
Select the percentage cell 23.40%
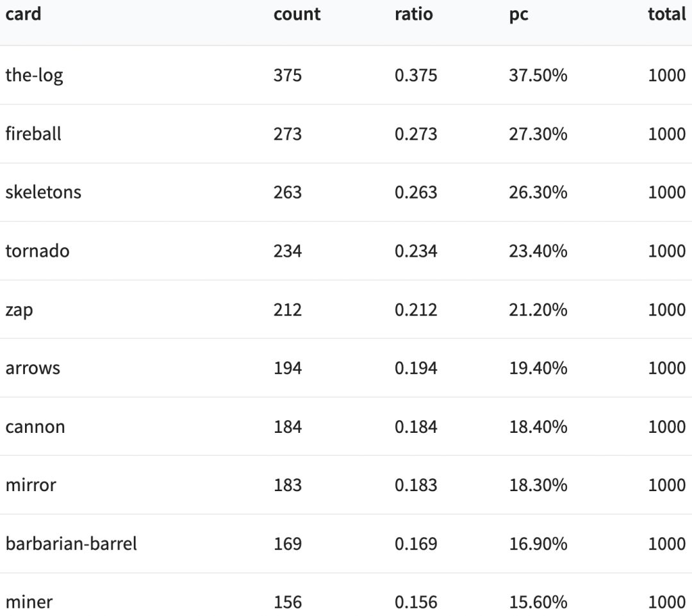(538, 251)
